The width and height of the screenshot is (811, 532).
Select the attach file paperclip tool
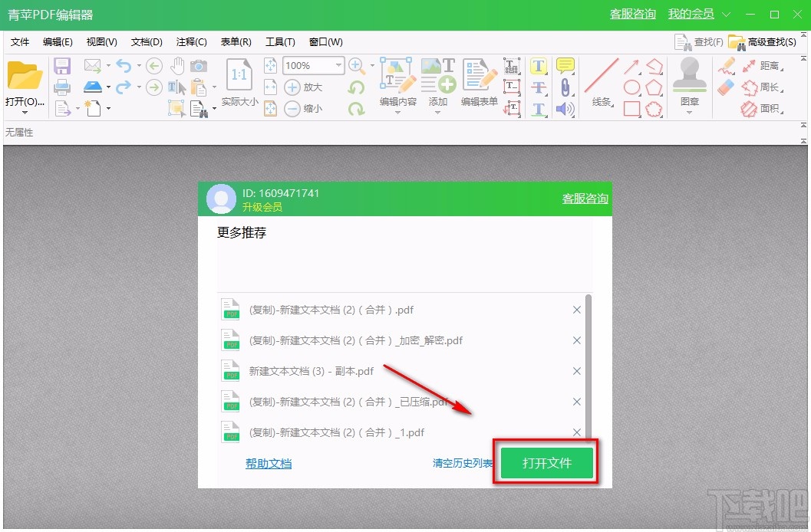click(x=565, y=87)
